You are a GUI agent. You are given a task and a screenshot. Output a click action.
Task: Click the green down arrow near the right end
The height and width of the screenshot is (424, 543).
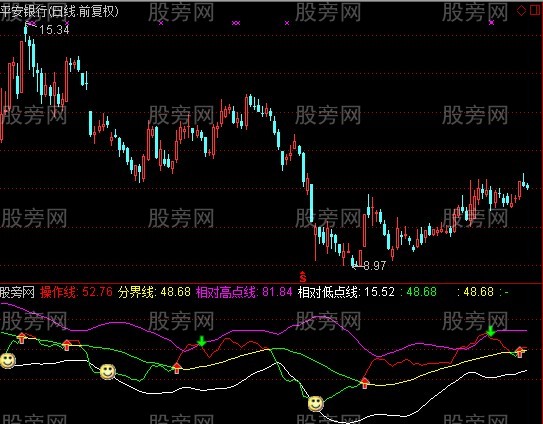tap(490, 331)
